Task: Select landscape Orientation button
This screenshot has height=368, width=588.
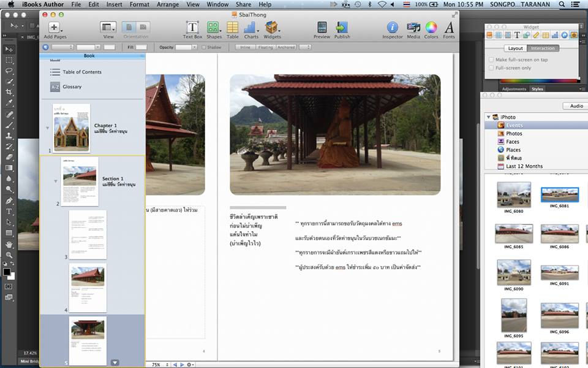Action: (x=143, y=27)
